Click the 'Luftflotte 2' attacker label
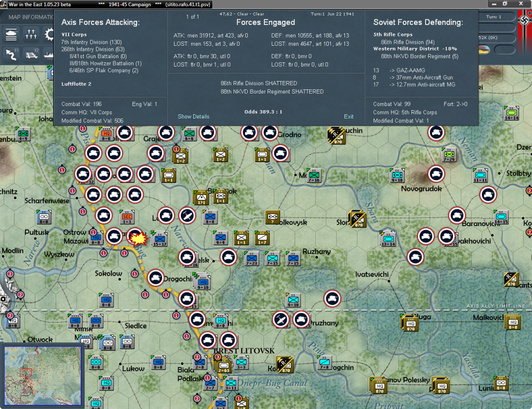Image resolution: width=532 pixels, height=409 pixels. [76, 84]
